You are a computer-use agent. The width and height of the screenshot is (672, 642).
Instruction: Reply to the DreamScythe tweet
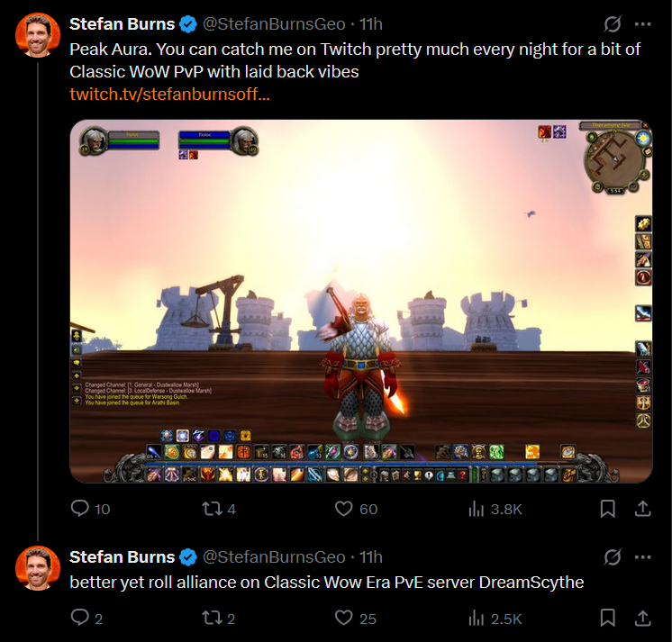pos(87,619)
